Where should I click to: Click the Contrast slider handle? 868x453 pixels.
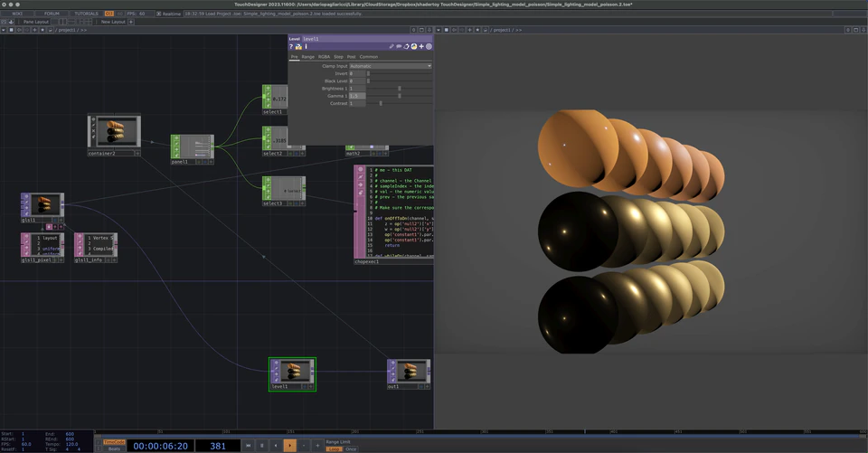(x=381, y=104)
